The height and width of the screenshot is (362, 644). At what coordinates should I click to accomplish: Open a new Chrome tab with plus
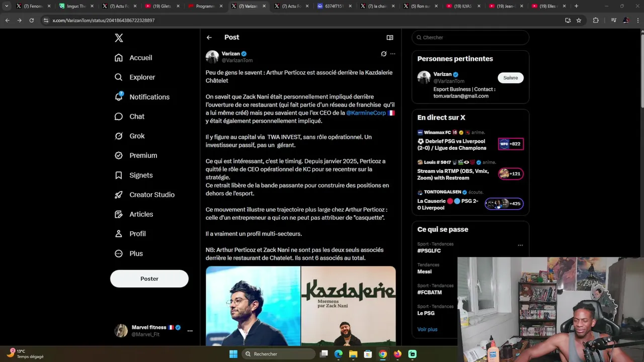(576, 6)
